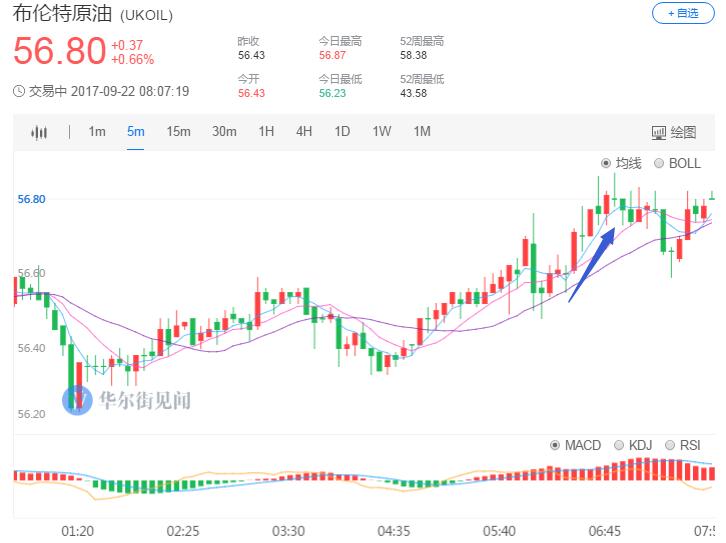Switch chart to 1D daily interval

click(x=342, y=131)
